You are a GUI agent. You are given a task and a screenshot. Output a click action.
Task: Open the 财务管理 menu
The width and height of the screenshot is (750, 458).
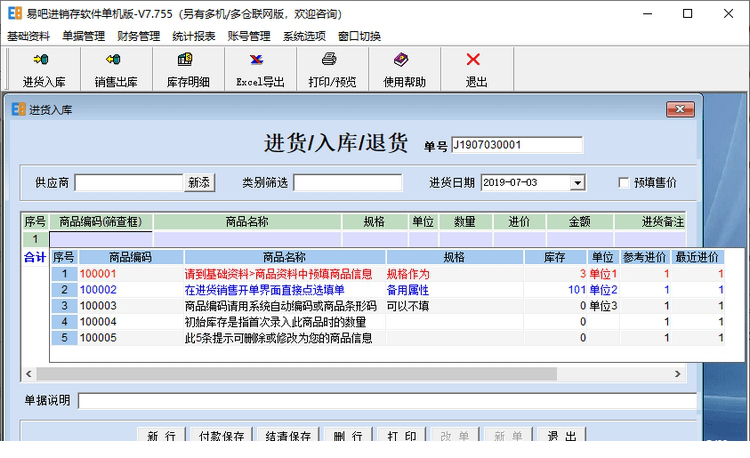[x=139, y=36]
